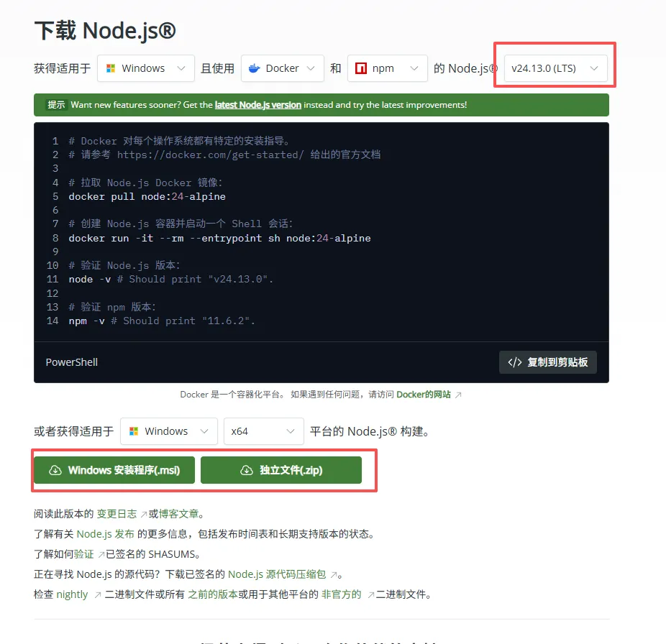Download the 独立文件(.zip)
Viewport: 666px width, 644px height.
pyautogui.click(x=281, y=470)
